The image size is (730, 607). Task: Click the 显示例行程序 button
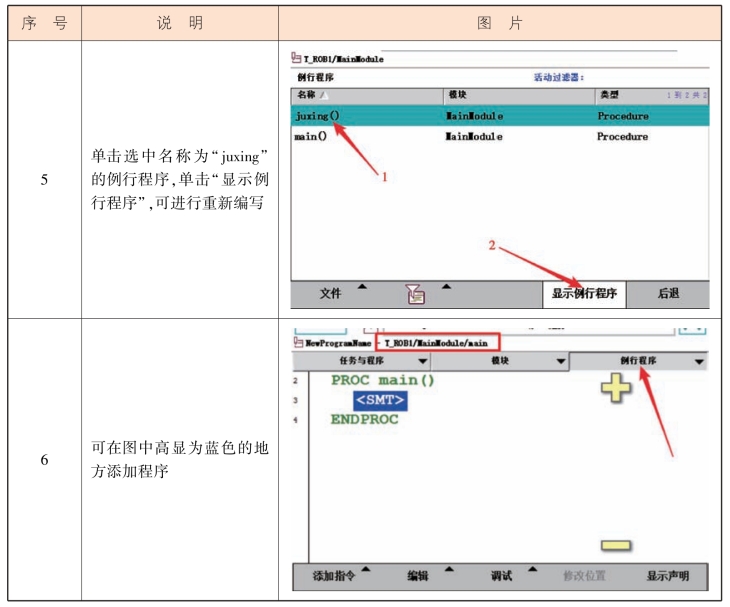click(584, 294)
